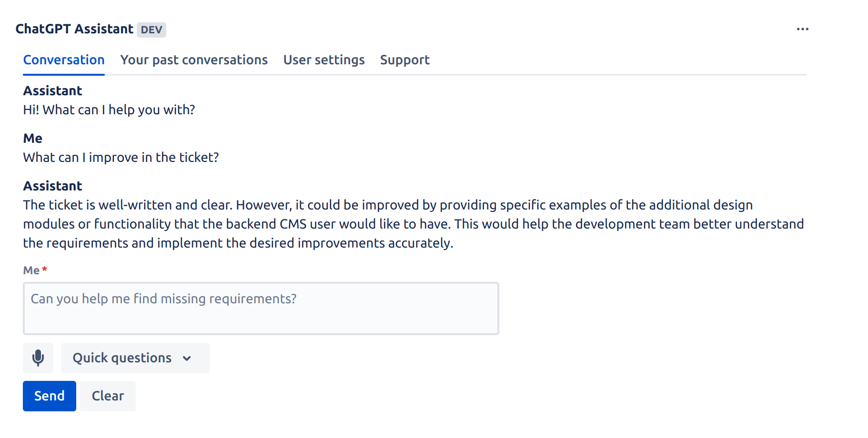Click the greeting message from Assistant
The height and width of the screenshot is (438, 868).
click(x=109, y=109)
